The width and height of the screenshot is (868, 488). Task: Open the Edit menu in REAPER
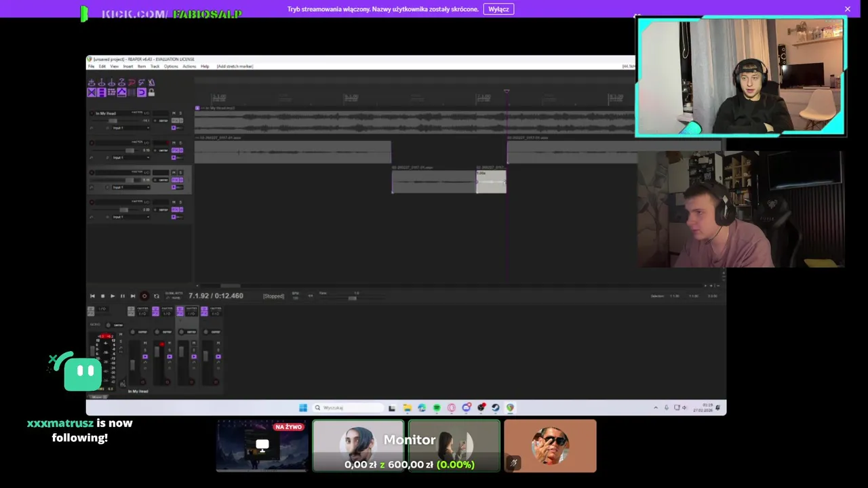[x=102, y=66]
